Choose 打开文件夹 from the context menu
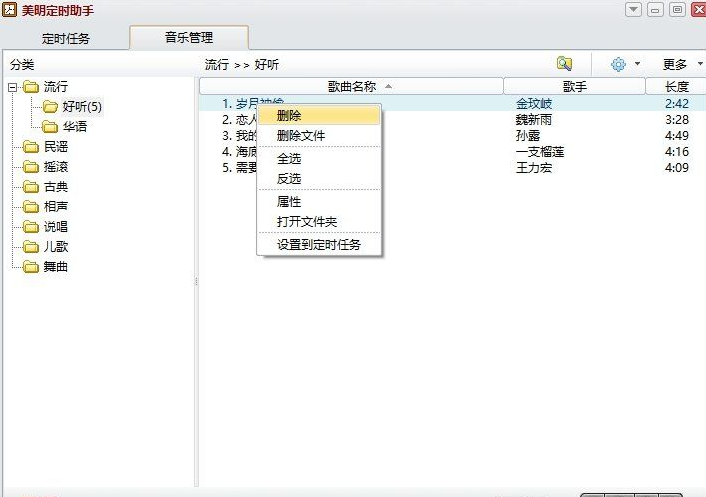This screenshot has height=497, width=706. 307,222
